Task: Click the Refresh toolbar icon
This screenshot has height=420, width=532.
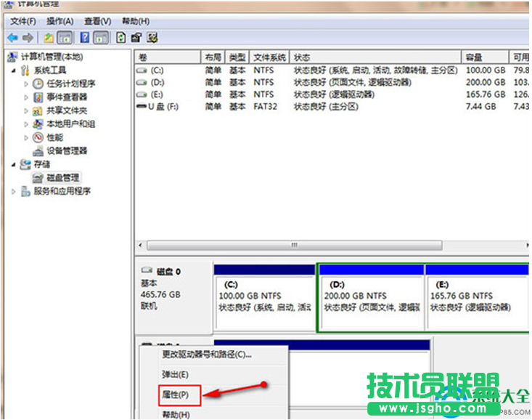Action: coord(120,38)
